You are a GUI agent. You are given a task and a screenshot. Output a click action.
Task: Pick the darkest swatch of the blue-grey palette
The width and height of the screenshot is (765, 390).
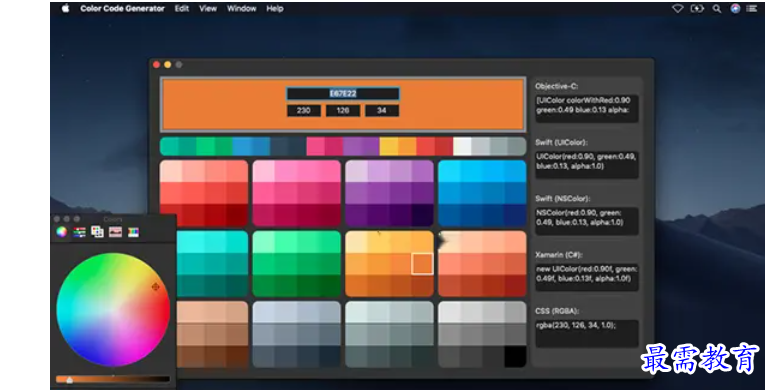pos(329,357)
